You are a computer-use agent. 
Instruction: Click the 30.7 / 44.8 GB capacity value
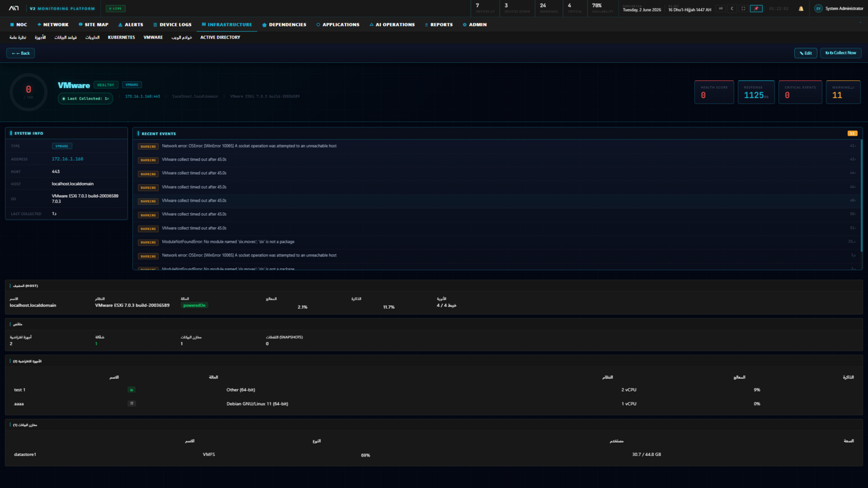pos(647,454)
